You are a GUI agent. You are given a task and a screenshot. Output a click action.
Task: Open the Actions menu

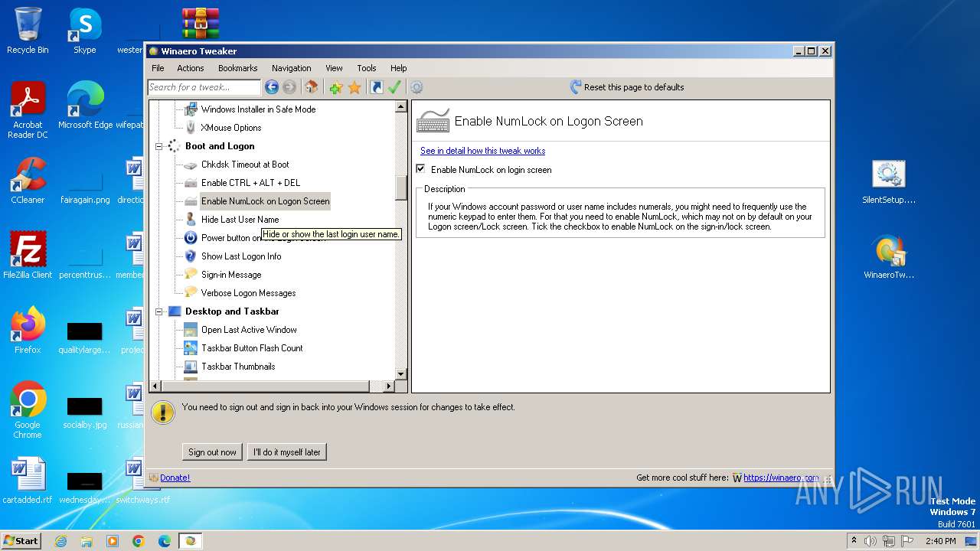(191, 68)
